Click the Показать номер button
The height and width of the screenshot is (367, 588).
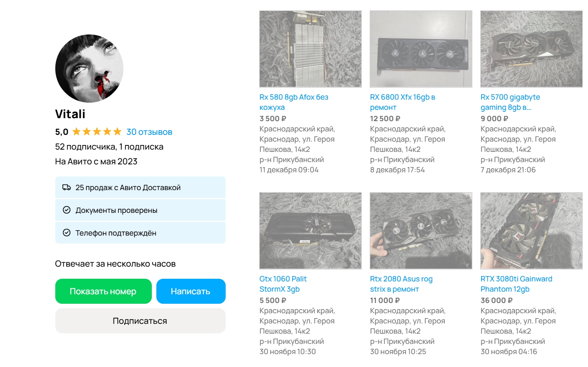(x=103, y=291)
